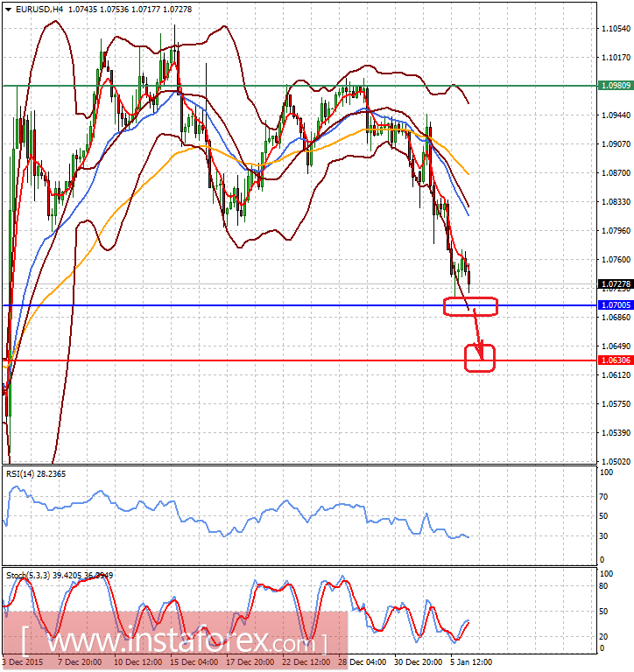The width and height of the screenshot is (634, 672).
Task: Click the 1.05020 price scale value
Action: click(x=616, y=462)
